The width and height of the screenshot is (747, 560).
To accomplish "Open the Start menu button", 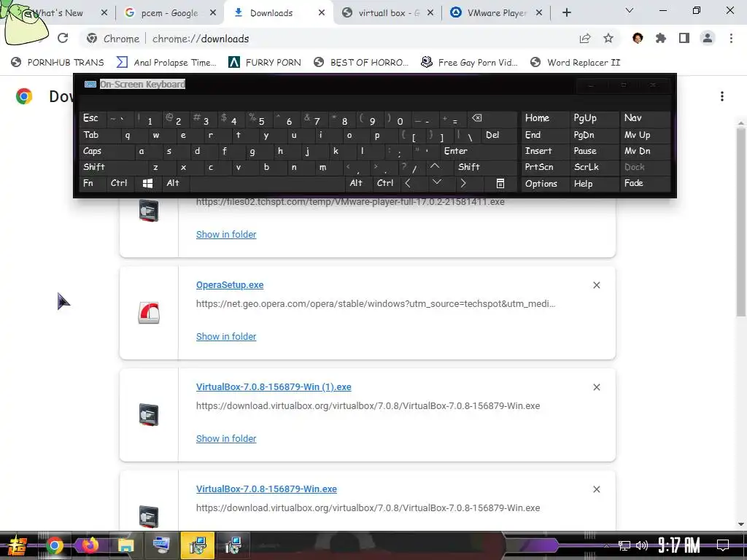I will [18, 545].
